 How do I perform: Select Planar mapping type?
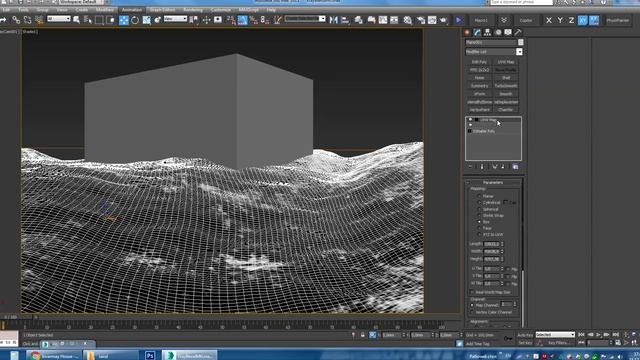[479, 196]
